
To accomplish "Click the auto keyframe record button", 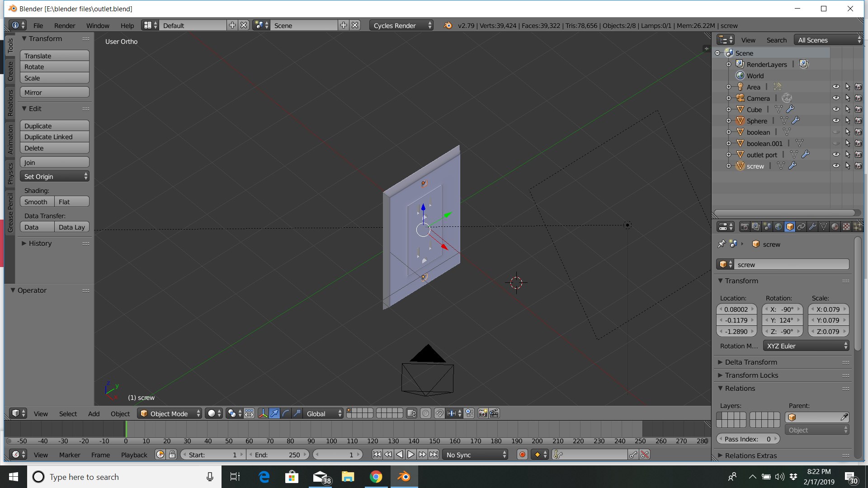I will 522,455.
